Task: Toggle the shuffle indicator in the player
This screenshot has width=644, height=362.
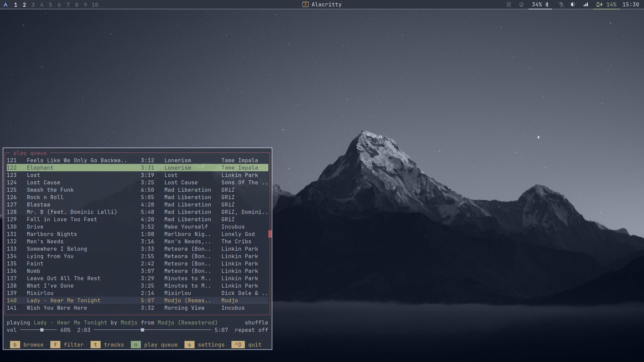Action: click(256, 322)
